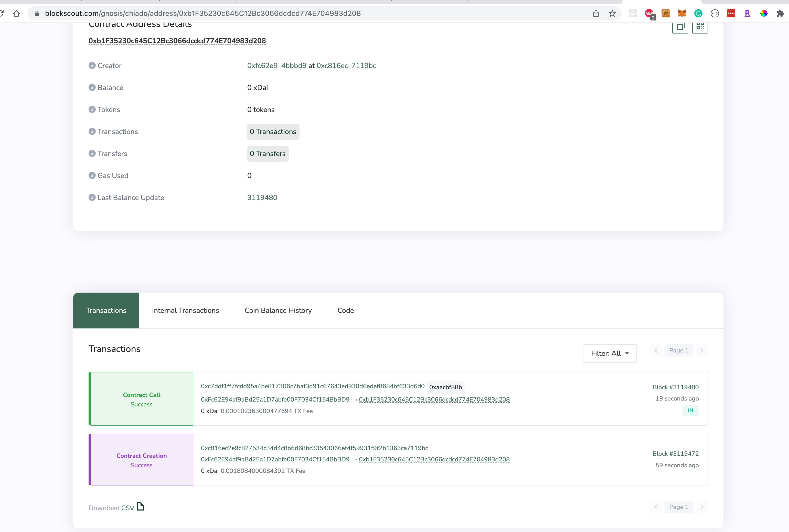Click the Download CSV file icon
Image resolution: width=789 pixels, height=532 pixels.
(x=141, y=507)
